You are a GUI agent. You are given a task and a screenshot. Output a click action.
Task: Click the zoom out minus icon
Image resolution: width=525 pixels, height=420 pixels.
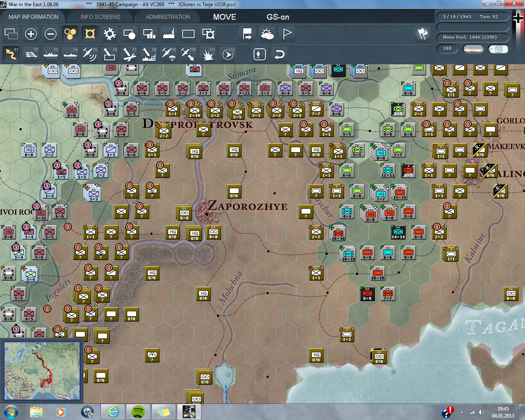click(x=50, y=34)
